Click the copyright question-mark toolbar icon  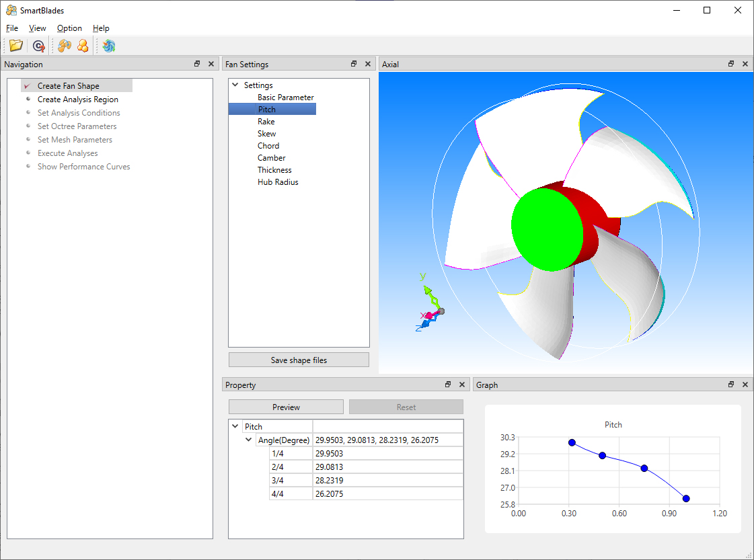(x=39, y=46)
